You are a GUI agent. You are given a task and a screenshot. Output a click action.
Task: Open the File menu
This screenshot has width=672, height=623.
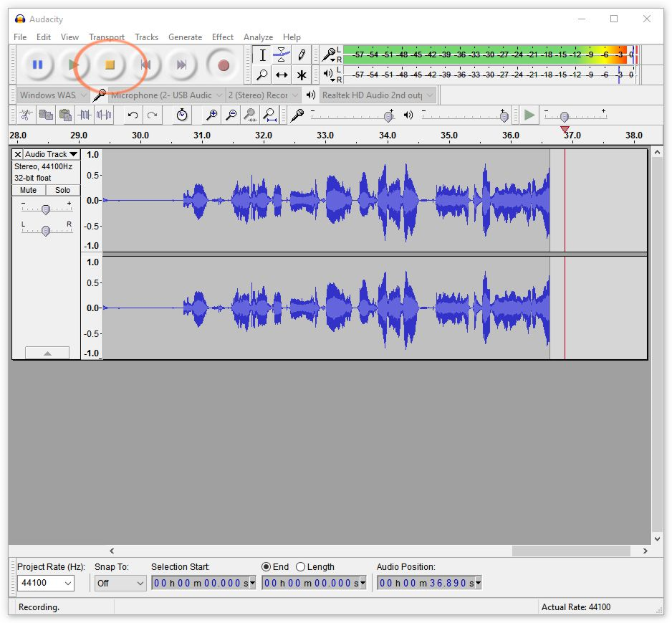point(20,37)
